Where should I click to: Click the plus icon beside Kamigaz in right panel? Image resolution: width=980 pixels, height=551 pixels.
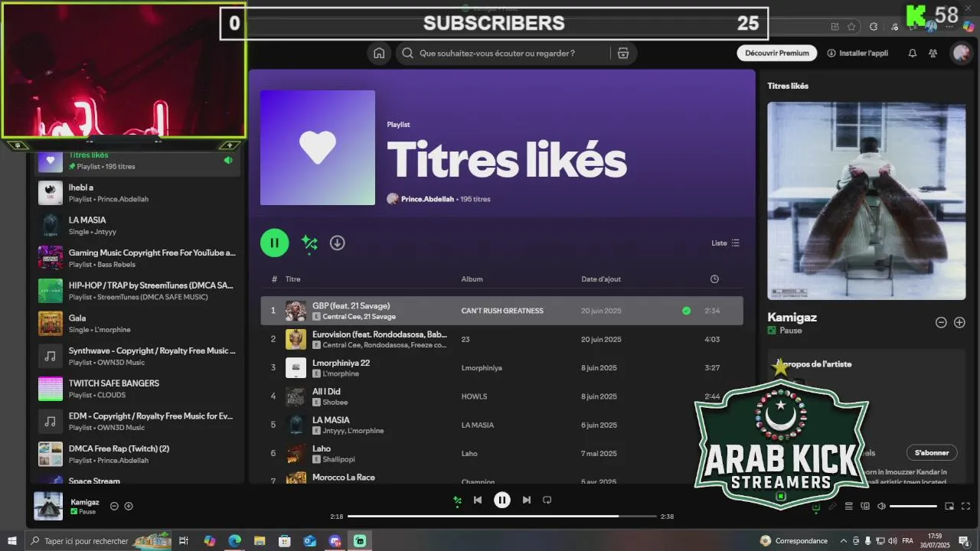pyautogui.click(x=959, y=322)
